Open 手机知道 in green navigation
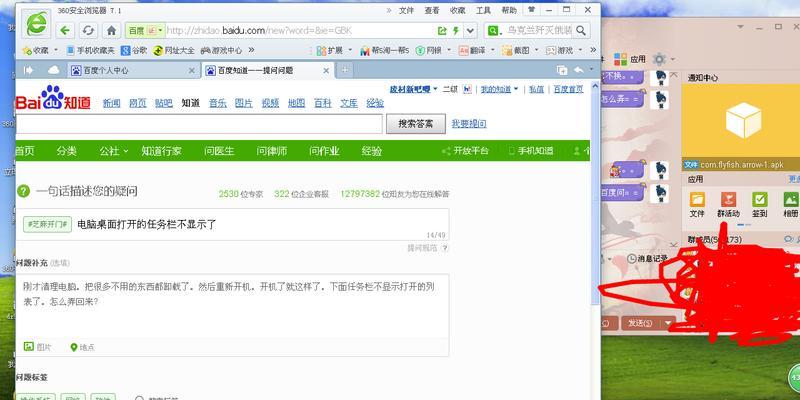The width and height of the screenshot is (800, 400). [x=531, y=151]
